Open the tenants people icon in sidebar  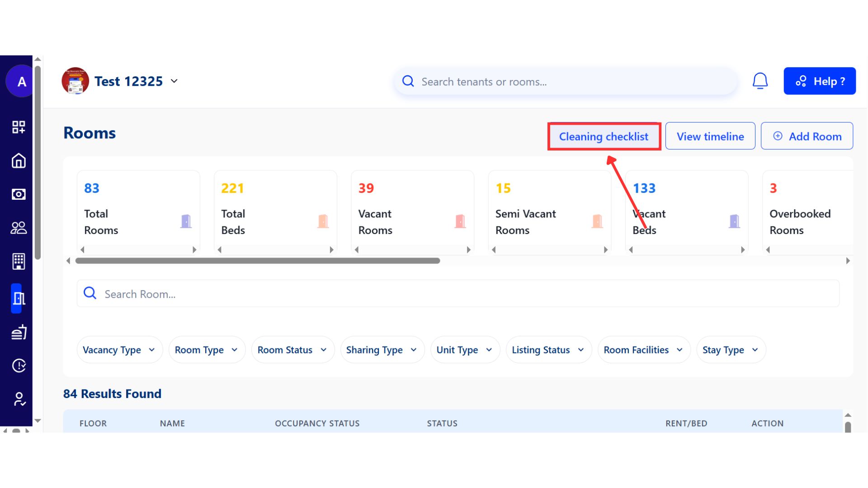pyautogui.click(x=19, y=228)
